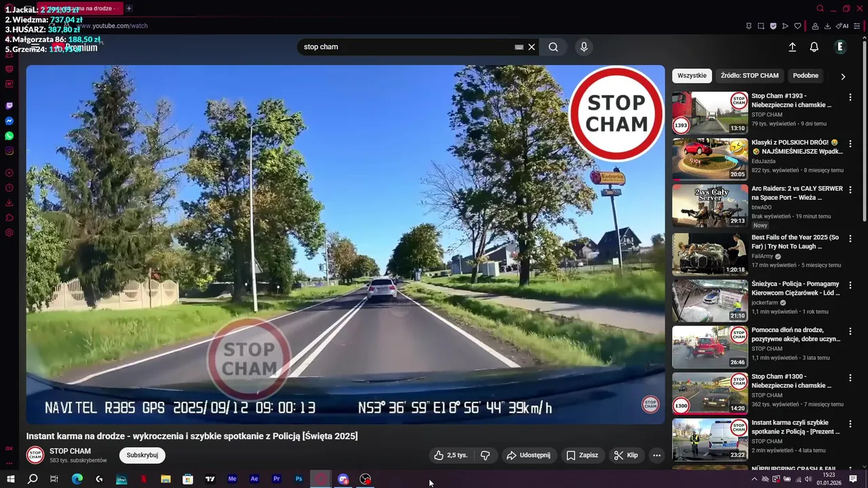Image resolution: width=868 pixels, height=488 pixels.
Task: Click the Udostępnij share button
Action: (528, 455)
